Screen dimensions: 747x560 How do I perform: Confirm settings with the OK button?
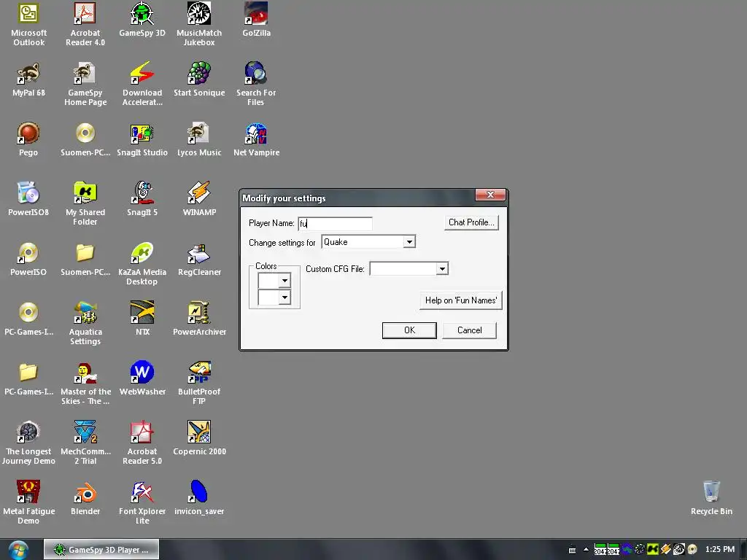pyautogui.click(x=409, y=330)
